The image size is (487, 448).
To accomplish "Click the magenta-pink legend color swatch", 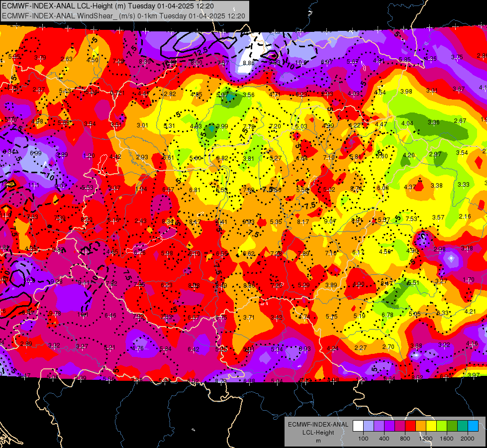I will click(x=400, y=426).
